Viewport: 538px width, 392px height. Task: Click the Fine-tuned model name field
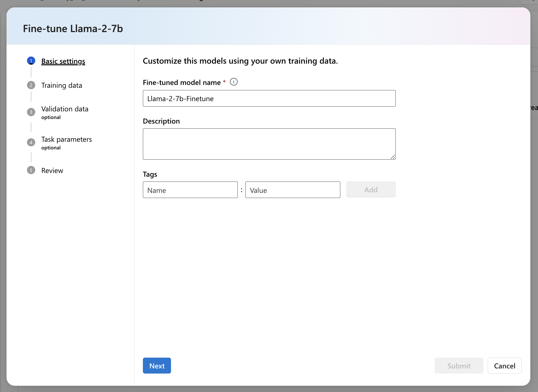pyautogui.click(x=269, y=98)
